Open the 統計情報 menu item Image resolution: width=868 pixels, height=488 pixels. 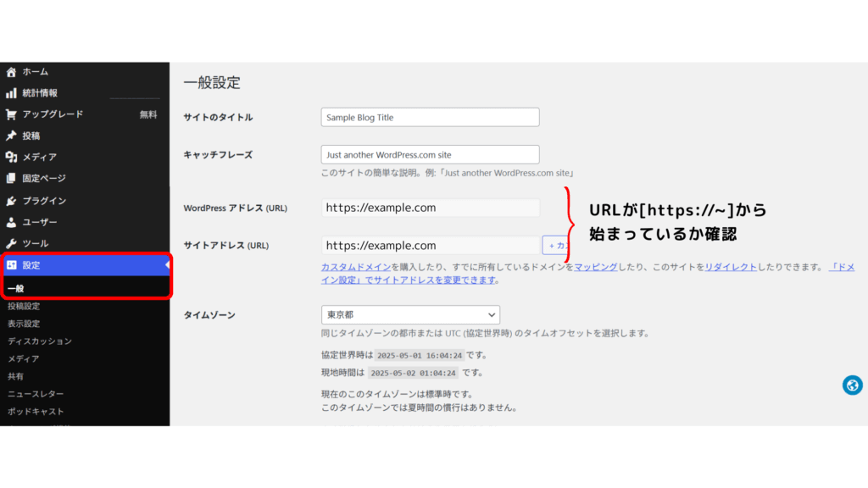point(40,93)
